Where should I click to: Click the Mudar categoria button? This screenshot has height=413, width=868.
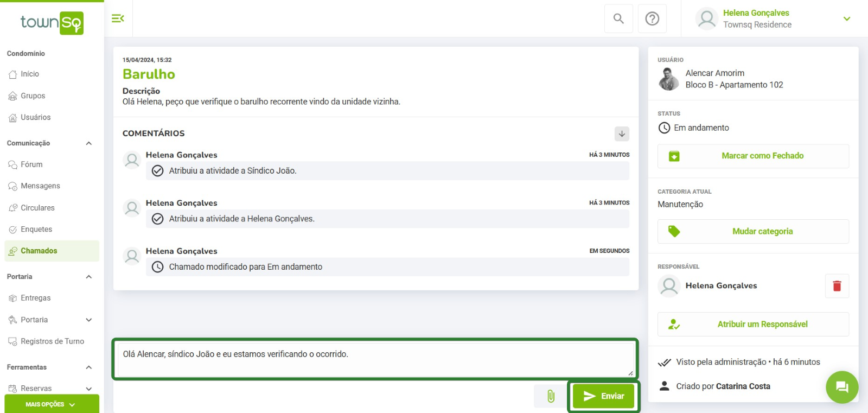[x=753, y=232]
